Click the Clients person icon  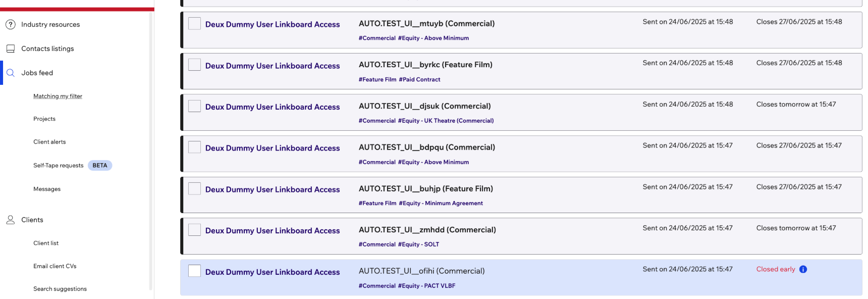10,220
